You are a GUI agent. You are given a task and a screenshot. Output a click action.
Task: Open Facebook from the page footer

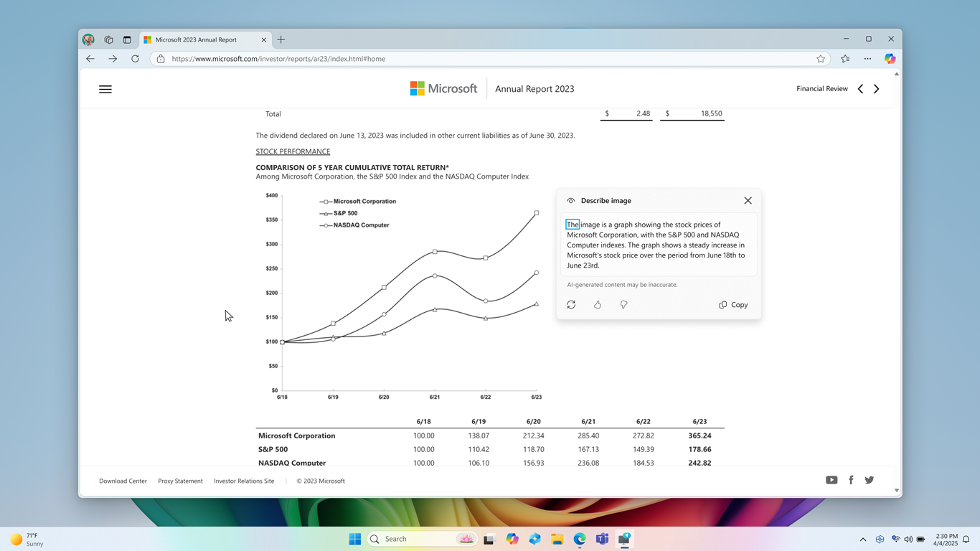[851, 480]
